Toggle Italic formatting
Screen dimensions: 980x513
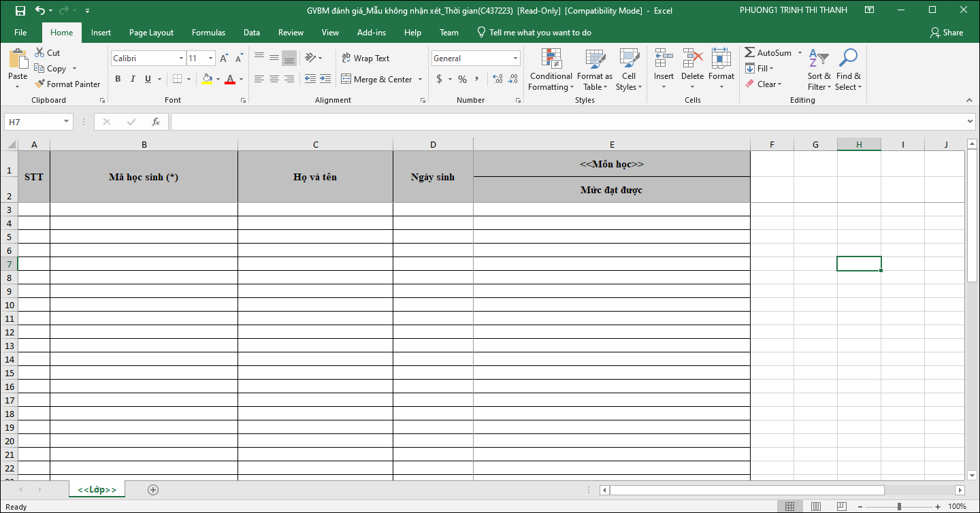coord(133,80)
